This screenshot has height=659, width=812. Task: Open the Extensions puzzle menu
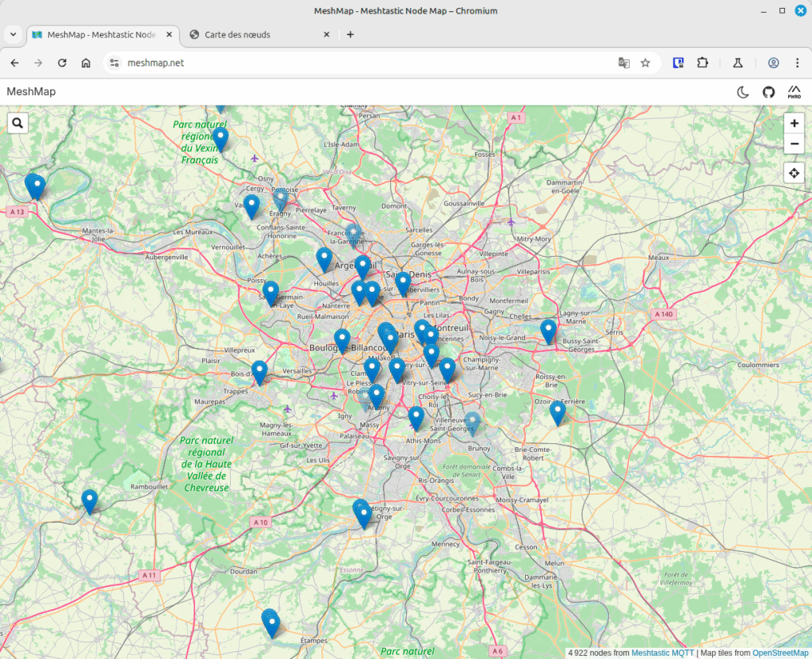tap(703, 63)
